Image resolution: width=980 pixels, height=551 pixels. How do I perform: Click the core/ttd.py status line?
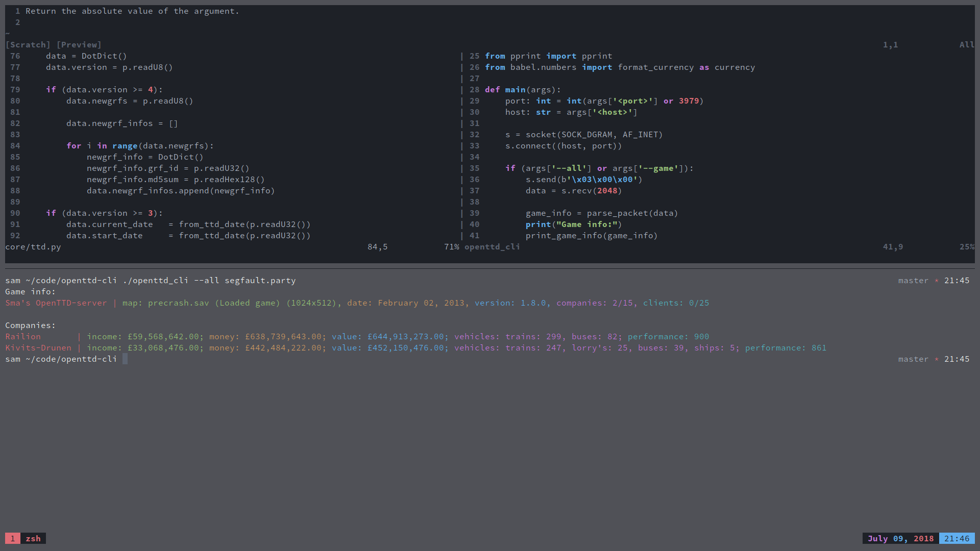(x=33, y=247)
